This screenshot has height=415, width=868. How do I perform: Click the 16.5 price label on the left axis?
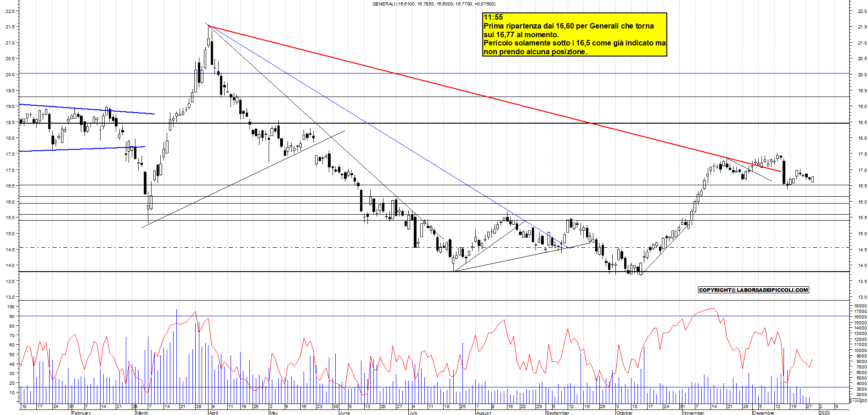(x=9, y=186)
